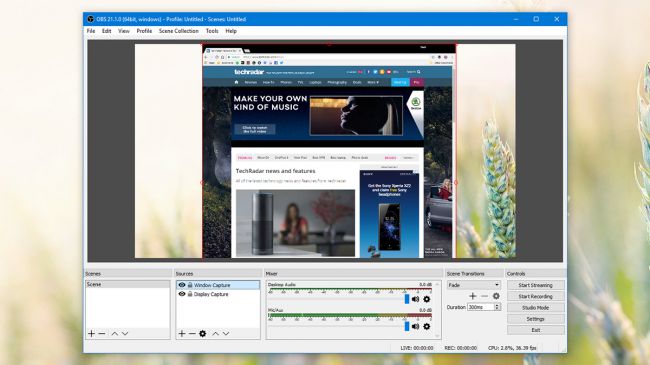Click the Start Streaming button

coord(536,285)
